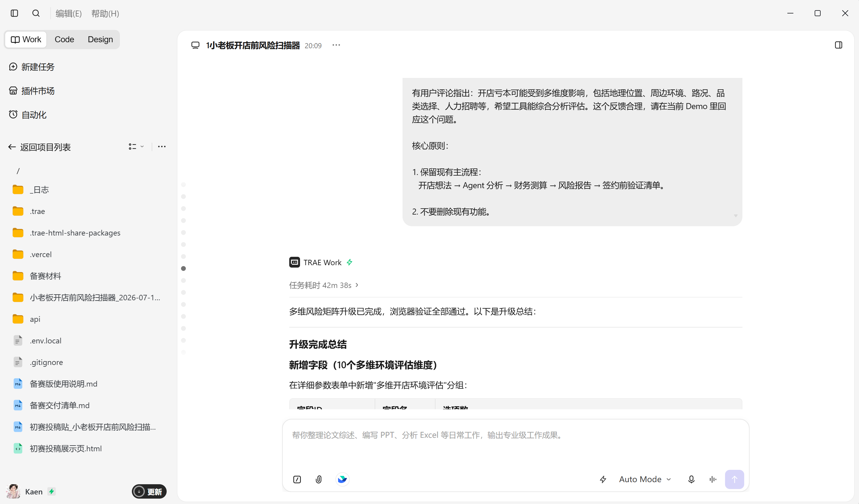The height and width of the screenshot is (504, 859).
Task: Click the 升级完成总结 heading
Action: pyautogui.click(x=318, y=344)
